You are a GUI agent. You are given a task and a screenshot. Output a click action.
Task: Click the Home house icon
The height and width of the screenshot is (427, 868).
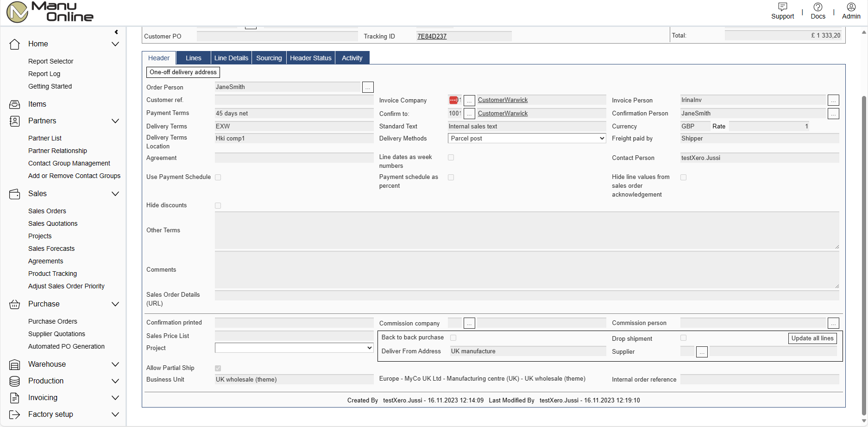15,44
